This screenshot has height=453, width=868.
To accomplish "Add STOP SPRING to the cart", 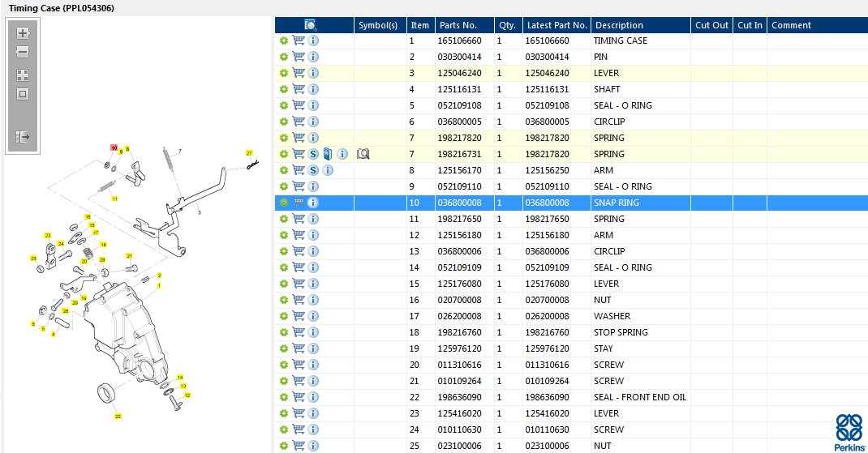I will coord(299,332).
